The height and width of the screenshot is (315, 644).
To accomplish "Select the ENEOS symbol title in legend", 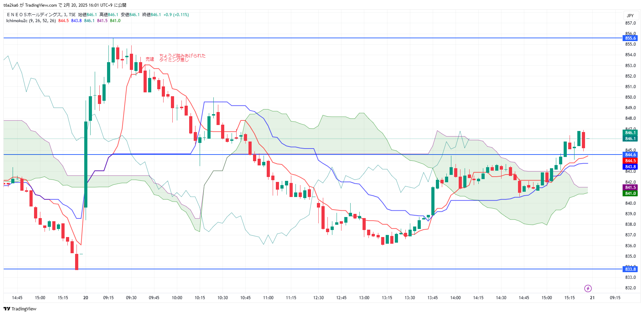I will pos(34,15).
